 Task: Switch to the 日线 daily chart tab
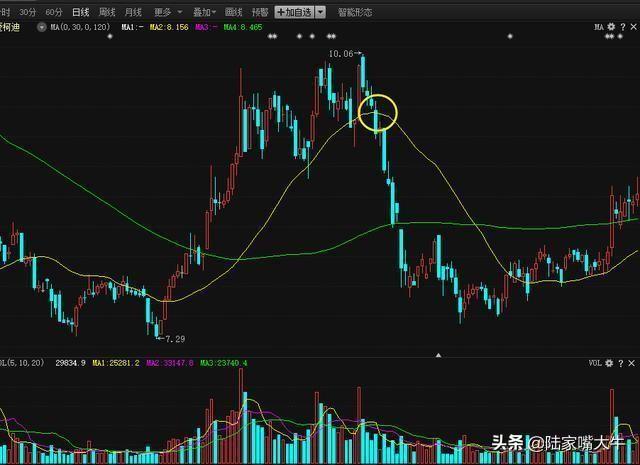(x=80, y=12)
